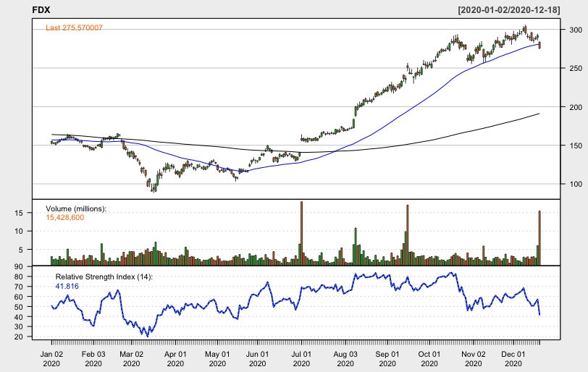Click the May 01 2020 date label
This screenshot has height=372, width=588.
coord(217,358)
